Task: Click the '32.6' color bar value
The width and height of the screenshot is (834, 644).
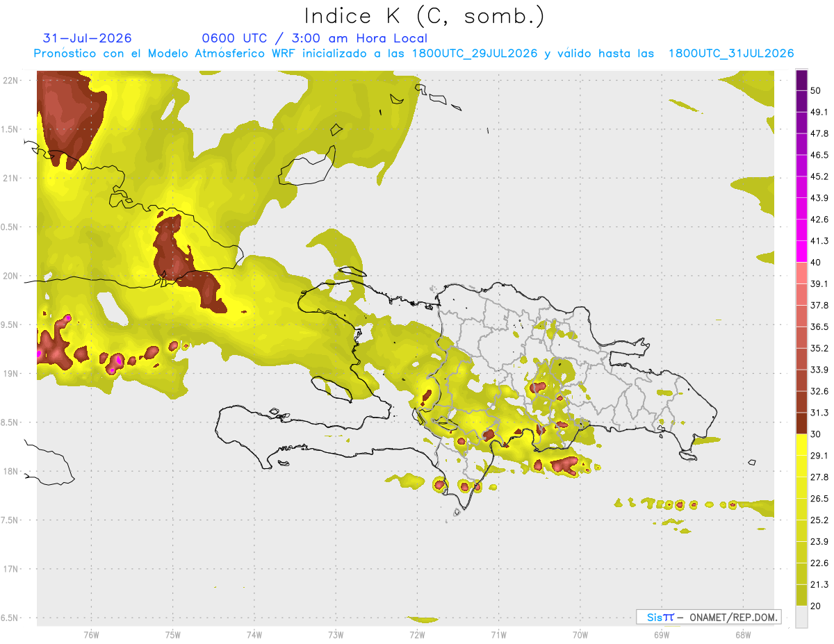Action: pyautogui.click(x=819, y=391)
